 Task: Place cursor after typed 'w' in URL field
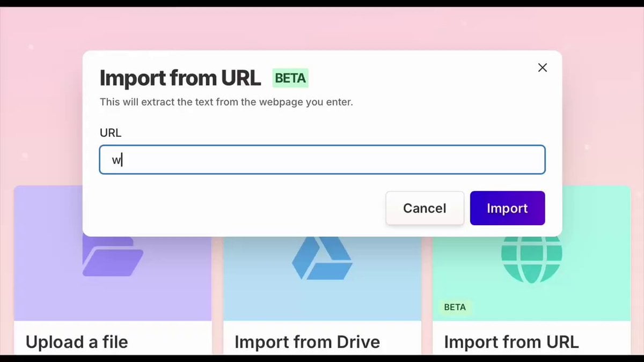123,160
